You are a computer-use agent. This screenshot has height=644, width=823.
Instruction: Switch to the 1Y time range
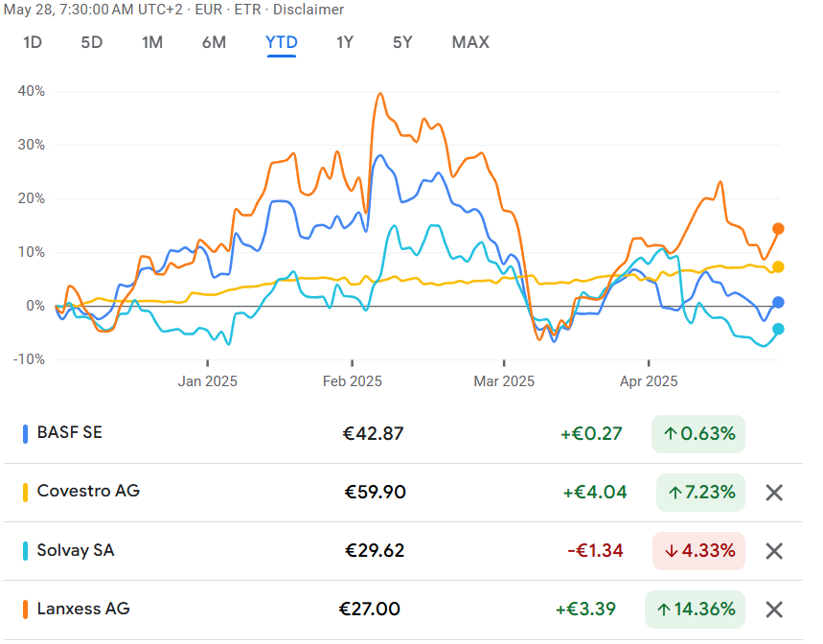(x=345, y=42)
